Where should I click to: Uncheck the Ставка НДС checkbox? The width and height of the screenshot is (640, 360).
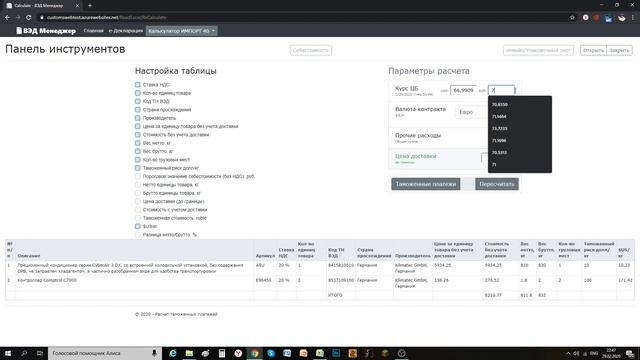[138, 84]
